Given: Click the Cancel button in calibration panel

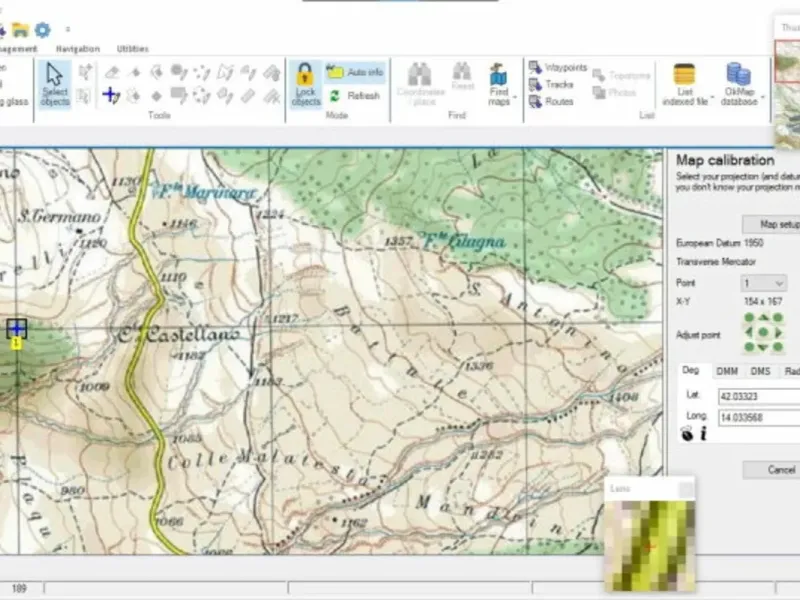Looking at the screenshot, I should tap(771, 470).
